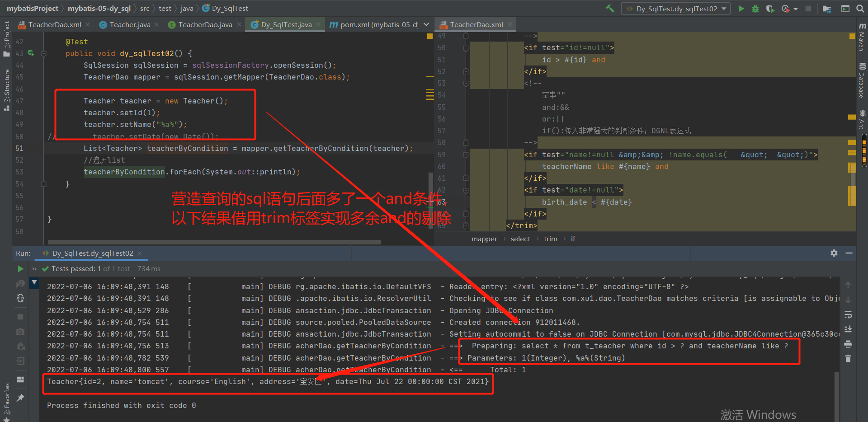Open the Project Structure dialog icon
Viewport: 868px width, 422px height.
pos(827,8)
